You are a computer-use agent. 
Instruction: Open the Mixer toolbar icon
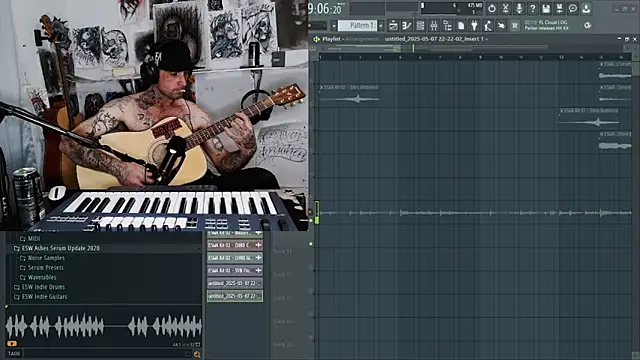(433, 26)
